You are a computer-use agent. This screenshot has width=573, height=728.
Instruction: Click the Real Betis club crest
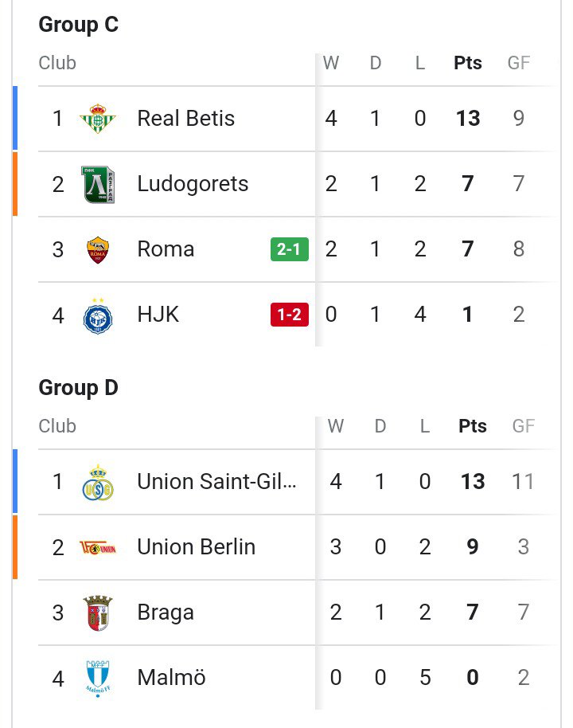(x=97, y=119)
